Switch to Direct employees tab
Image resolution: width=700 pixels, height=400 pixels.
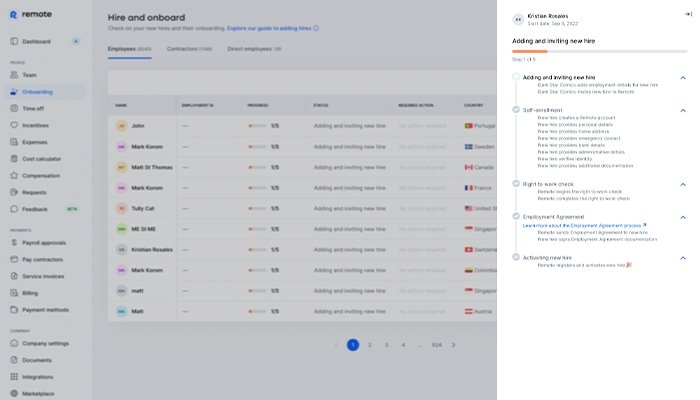254,49
